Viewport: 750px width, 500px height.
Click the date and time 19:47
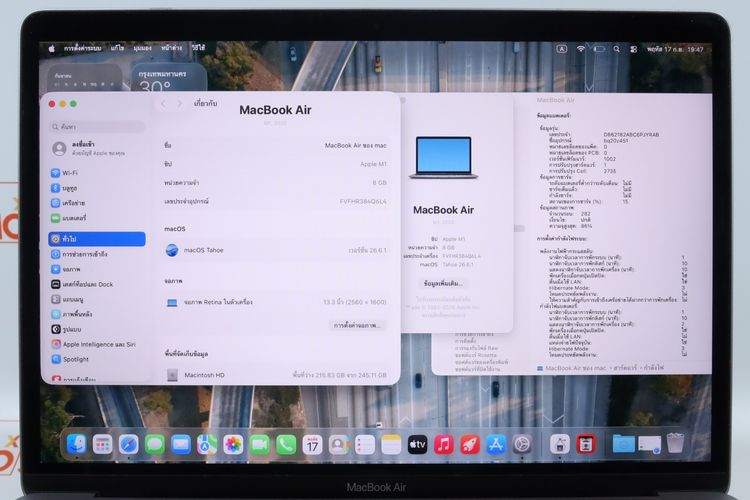point(675,49)
